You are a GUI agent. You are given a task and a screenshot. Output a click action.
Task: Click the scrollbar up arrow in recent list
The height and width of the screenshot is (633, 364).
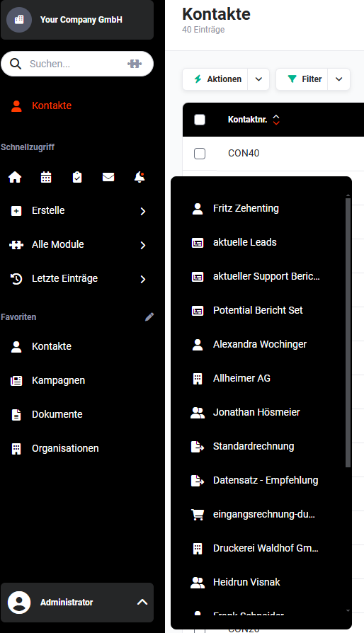click(x=348, y=195)
